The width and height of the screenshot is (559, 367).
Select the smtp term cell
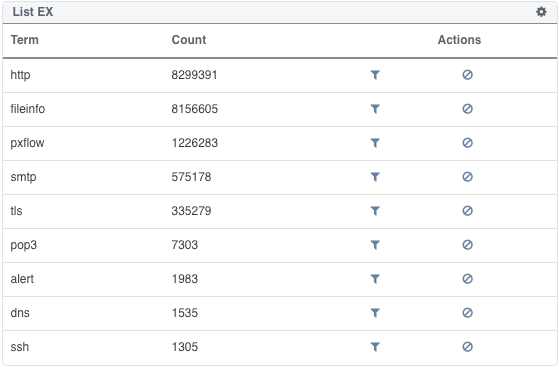pyautogui.click(x=23, y=177)
